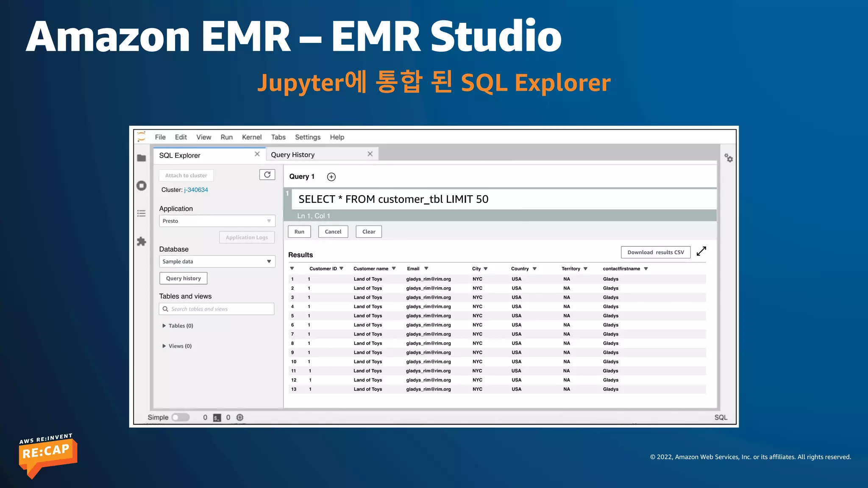Select NA territory cell in row 3

[x=567, y=297]
